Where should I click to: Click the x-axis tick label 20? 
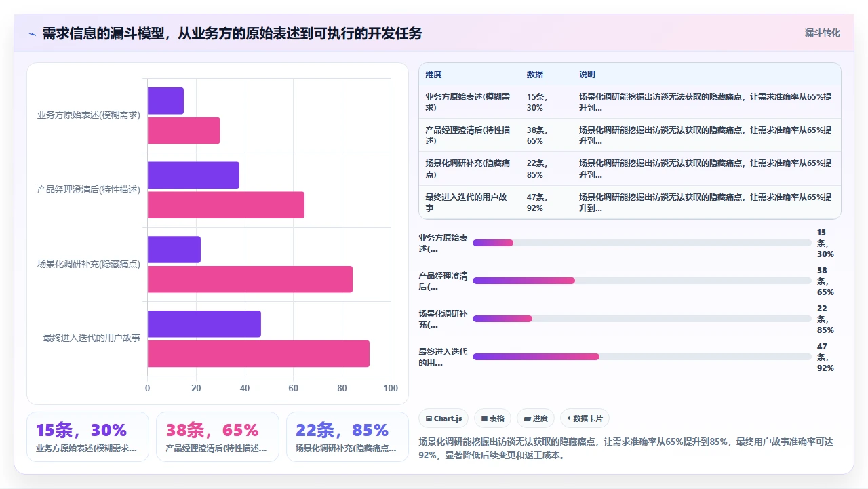point(196,389)
